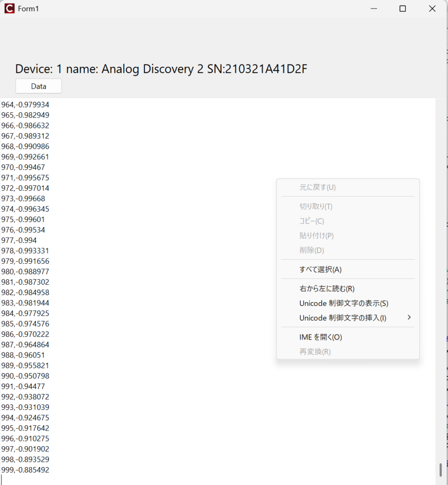
Task: Select IME を開く(O) in the context menu
Action: [x=320, y=337]
